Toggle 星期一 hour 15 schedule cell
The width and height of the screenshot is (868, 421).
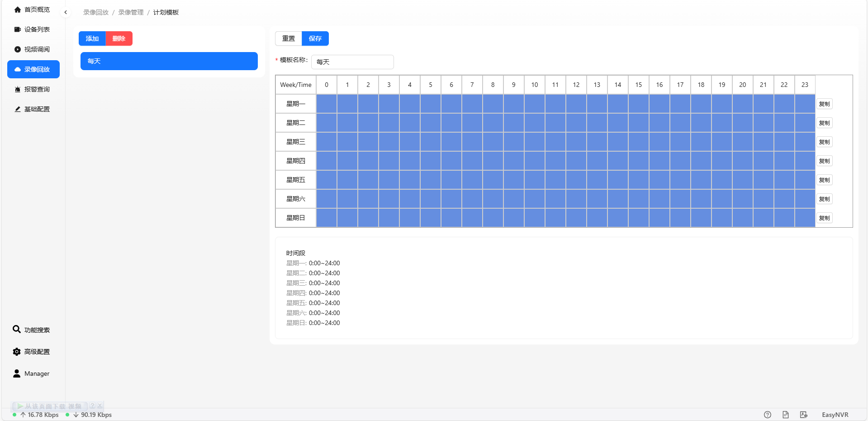click(639, 104)
